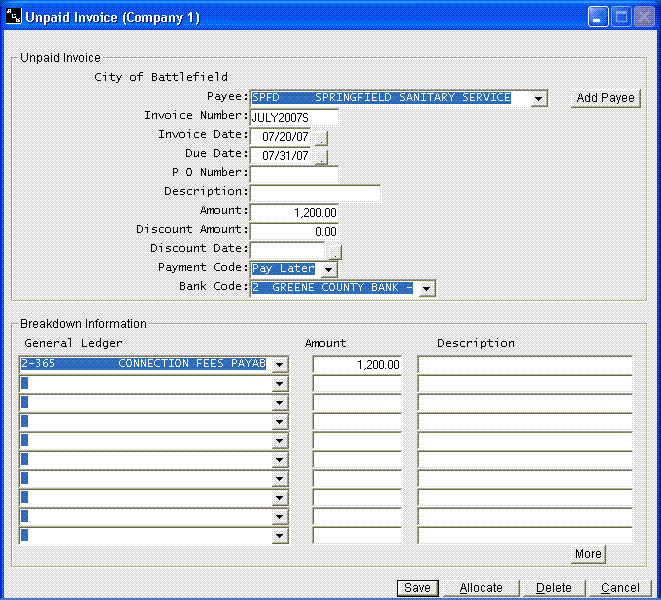Focus the invoice Description text field
The image size is (661, 600).
pyautogui.click(x=315, y=192)
